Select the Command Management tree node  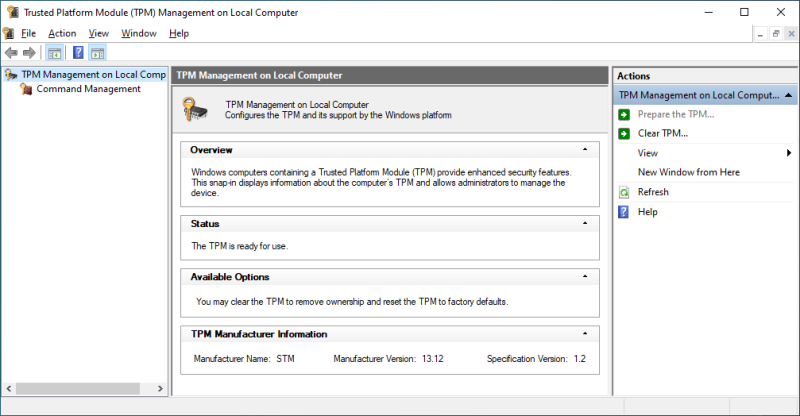[x=88, y=89]
